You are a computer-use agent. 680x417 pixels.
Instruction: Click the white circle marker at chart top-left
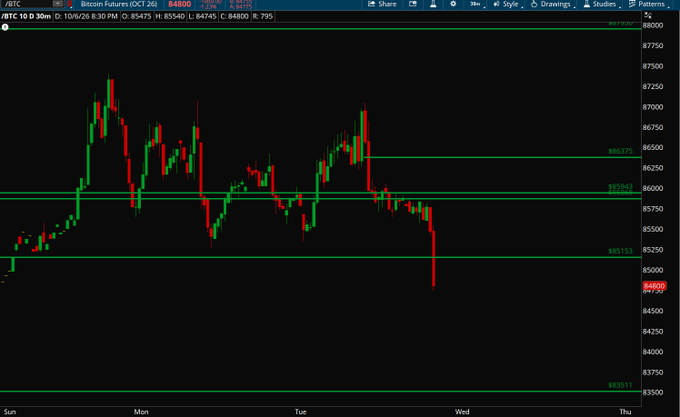pos(5,27)
